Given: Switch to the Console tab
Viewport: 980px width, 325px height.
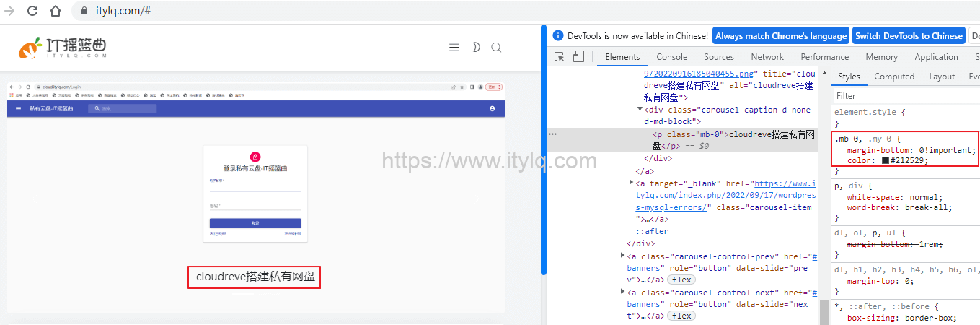Looking at the screenshot, I should [x=671, y=57].
